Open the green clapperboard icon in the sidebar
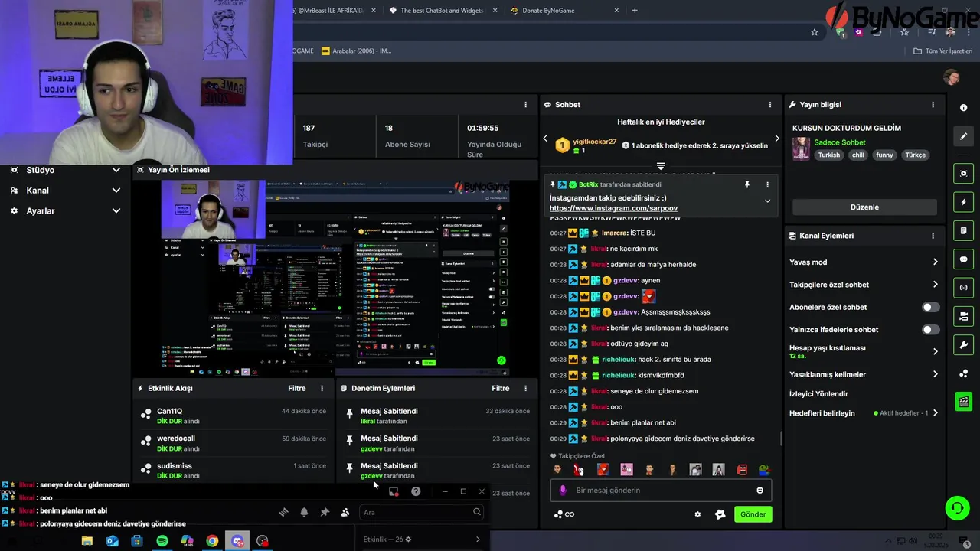980x551 pixels. click(x=964, y=401)
